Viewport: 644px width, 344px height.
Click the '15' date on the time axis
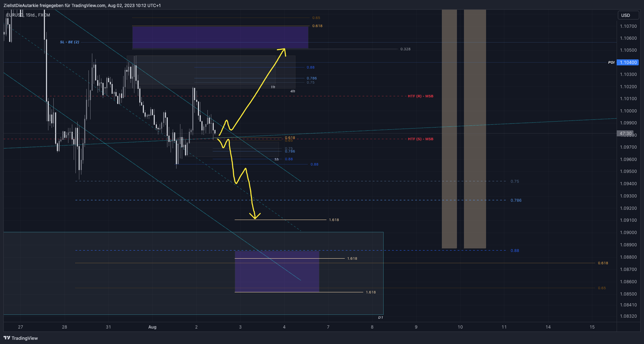pyautogui.click(x=592, y=327)
